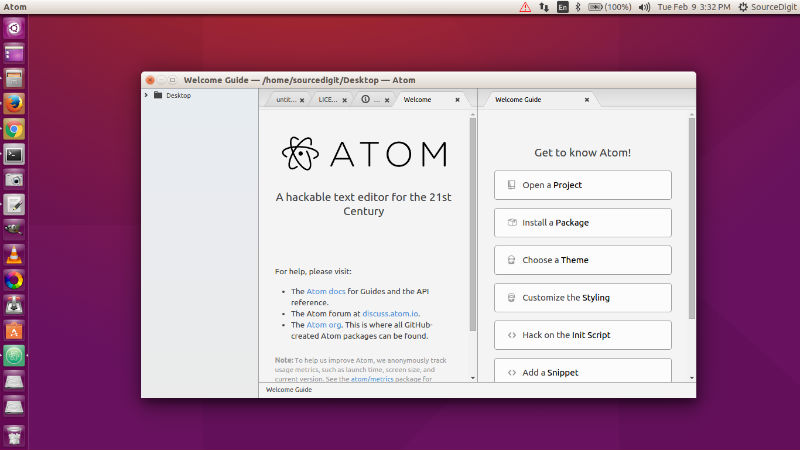Expand the Open a Project card

583,185
